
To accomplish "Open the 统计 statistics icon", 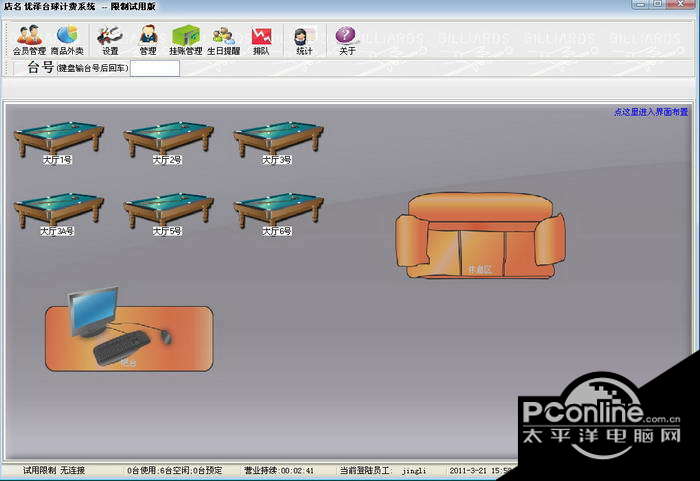I will [x=304, y=40].
